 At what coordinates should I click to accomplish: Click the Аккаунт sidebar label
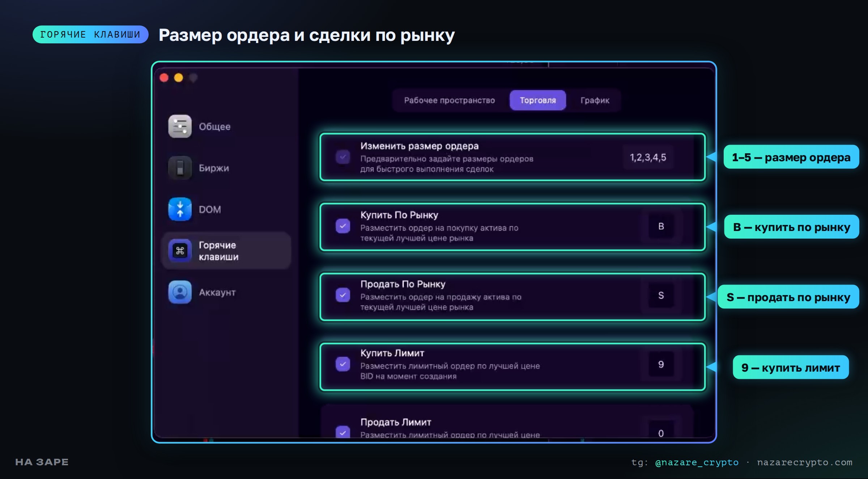point(217,292)
